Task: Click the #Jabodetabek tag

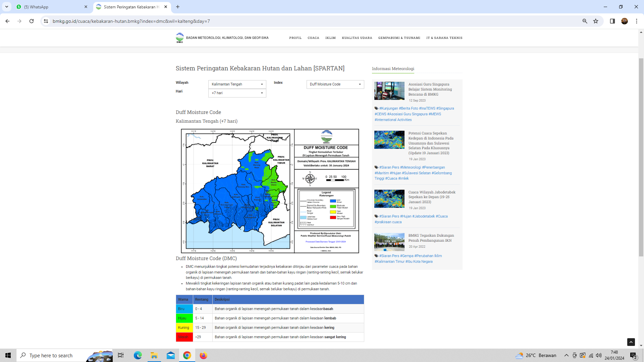Action: 423,216
